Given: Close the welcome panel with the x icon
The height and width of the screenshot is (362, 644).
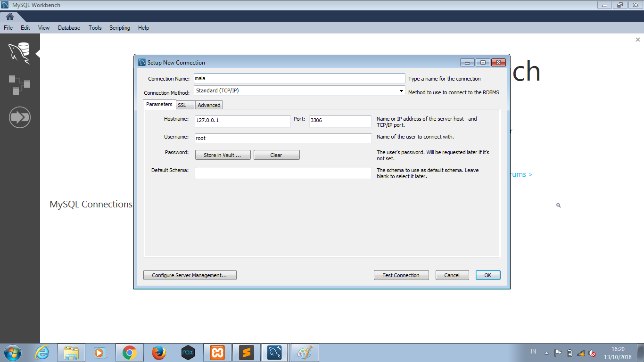Looking at the screenshot, I should point(638,40).
